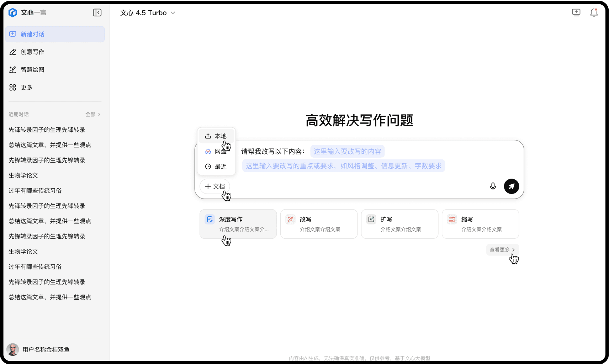The width and height of the screenshot is (609, 364).
Task: Start a new chat with 新建对话
Action: tap(55, 34)
